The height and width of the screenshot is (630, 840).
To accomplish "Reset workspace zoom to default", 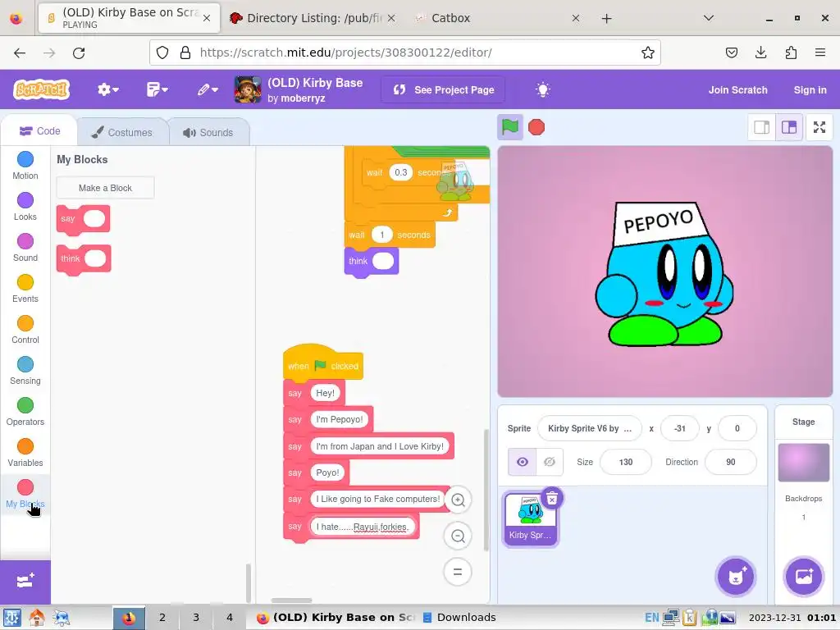I will (x=458, y=572).
